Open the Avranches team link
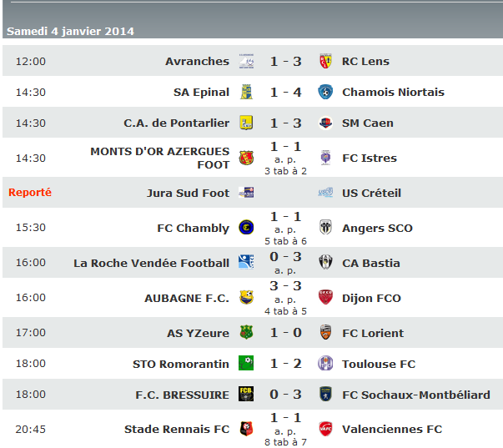The height and width of the screenshot is (448, 503). point(197,61)
